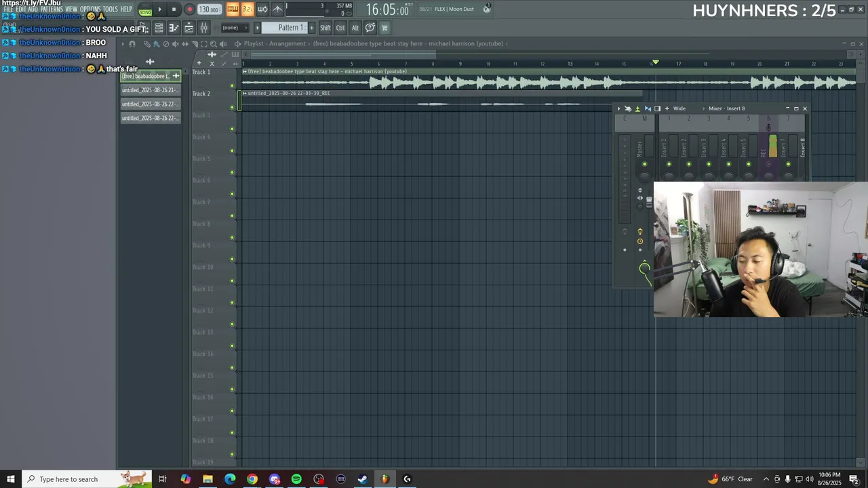Select the Playlist Select tool
Image resolution: width=868 pixels, height=488 pixels.
(203, 43)
